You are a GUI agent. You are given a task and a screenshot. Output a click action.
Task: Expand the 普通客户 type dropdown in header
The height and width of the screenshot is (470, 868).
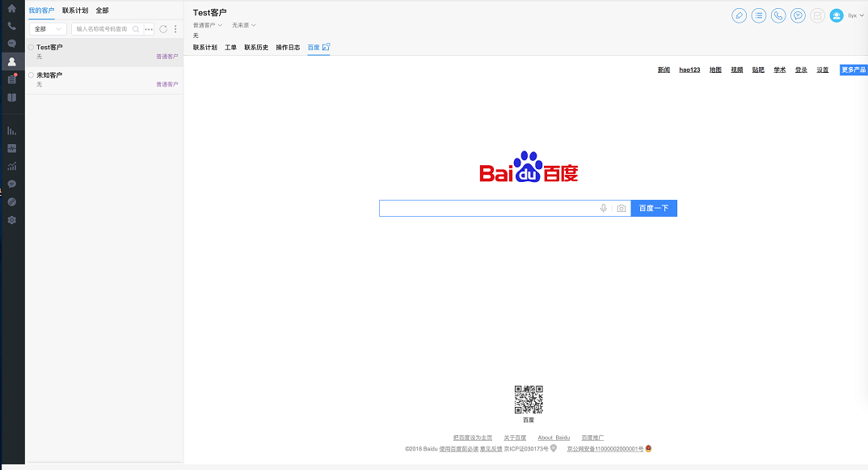point(208,25)
